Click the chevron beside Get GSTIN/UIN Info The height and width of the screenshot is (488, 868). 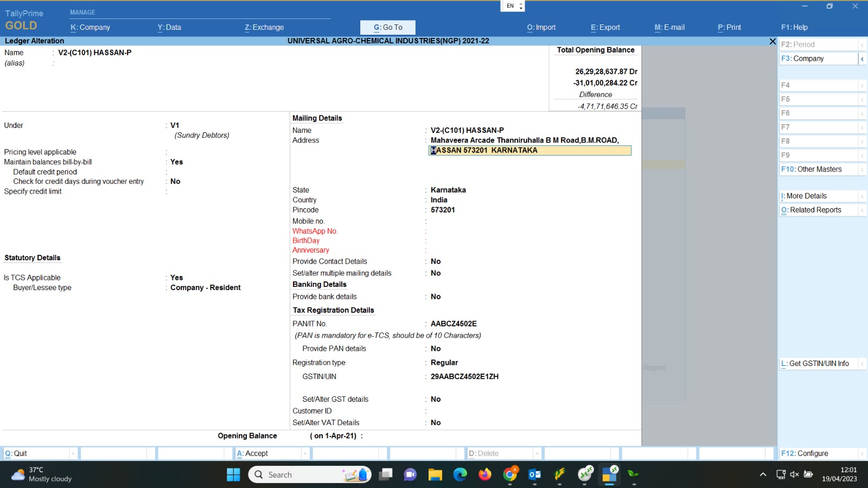pyautogui.click(x=862, y=364)
